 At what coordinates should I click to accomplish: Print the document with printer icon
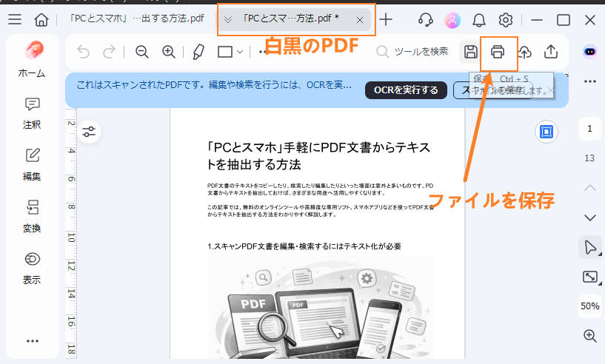click(x=498, y=52)
